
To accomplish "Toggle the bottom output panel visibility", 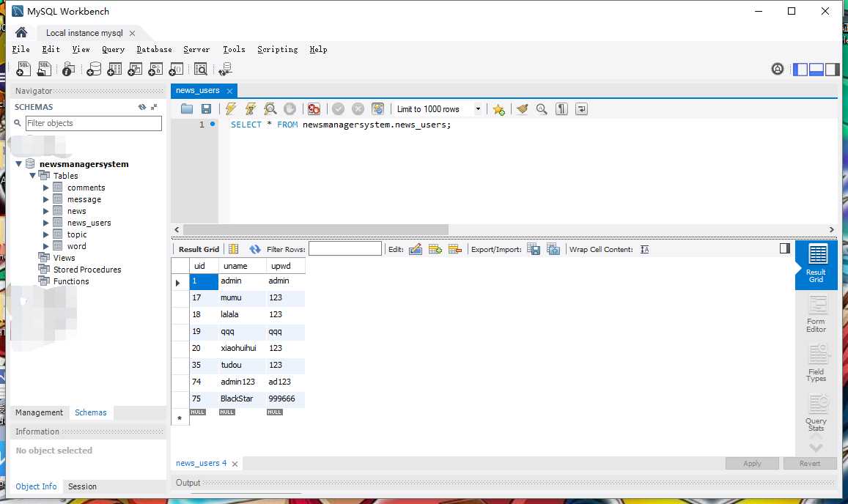I will pos(816,69).
